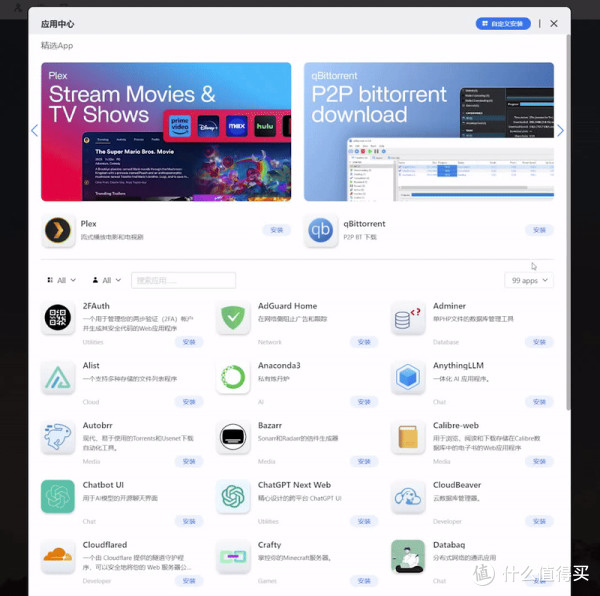
Task: Click the ChatGPT Next Web title
Action: (x=294, y=485)
